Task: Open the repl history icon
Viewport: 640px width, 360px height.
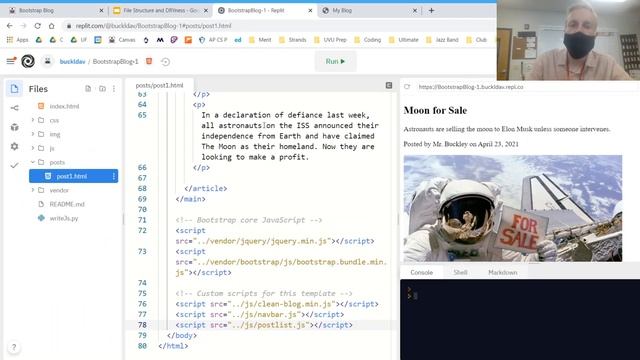Action: tap(165, 62)
